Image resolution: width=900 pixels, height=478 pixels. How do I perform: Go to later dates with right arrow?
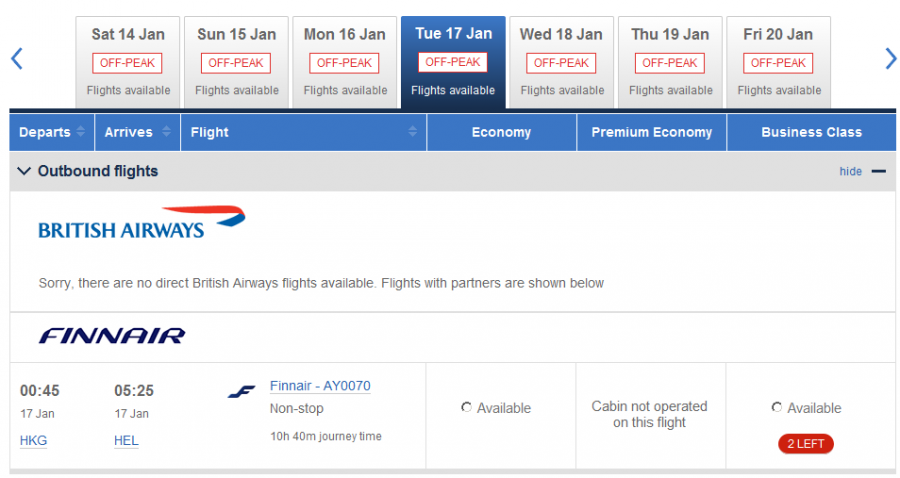pos(890,59)
